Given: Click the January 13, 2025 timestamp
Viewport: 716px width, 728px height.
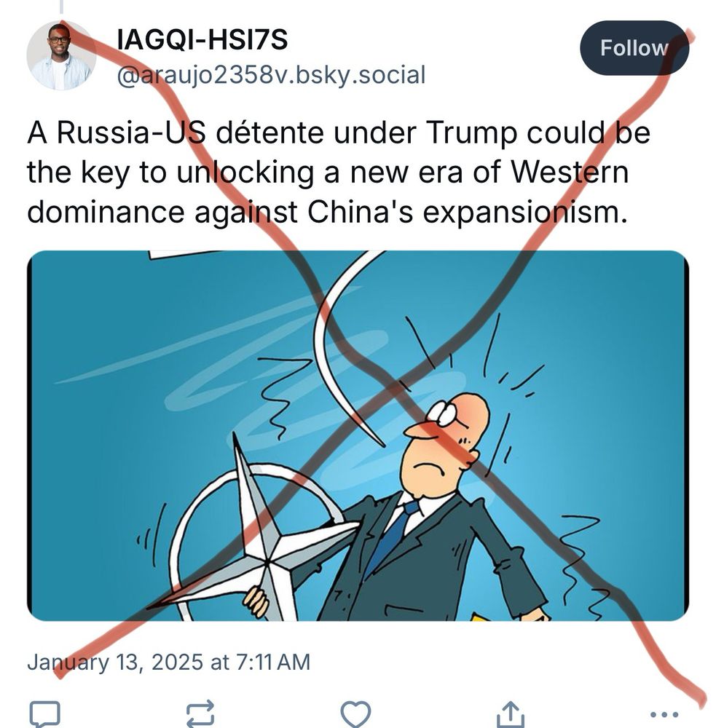Looking at the screenshot, I should click(x=169, y=662).
